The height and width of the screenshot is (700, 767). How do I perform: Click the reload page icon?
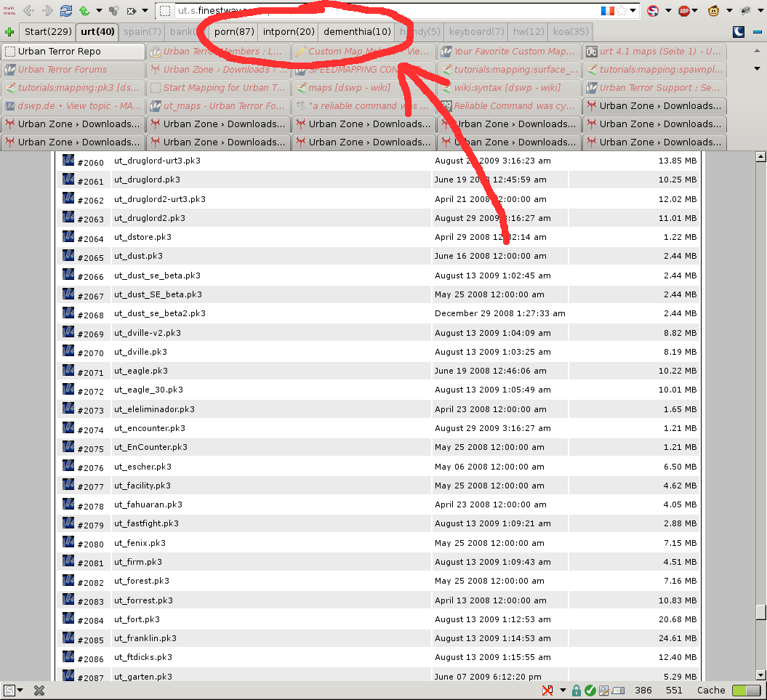pyautogui.click(x=66, y=11)
